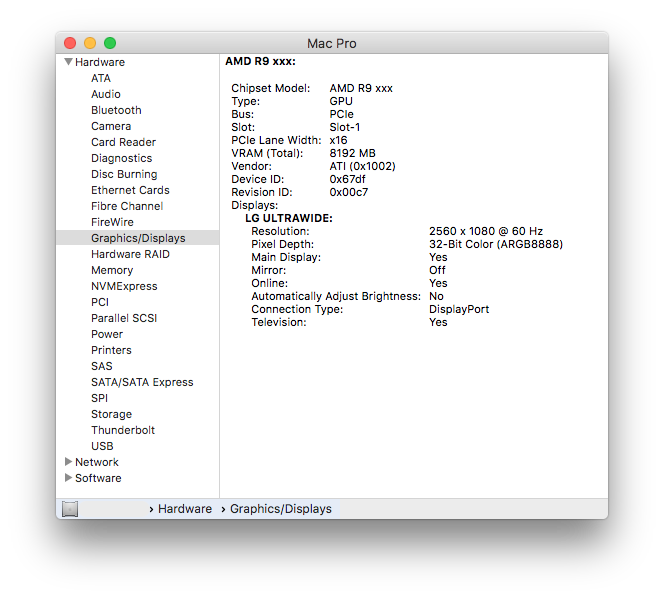Click the Network label in sidebar
Viewport: 664px width, 599px height.
click(x=97, y=462)
